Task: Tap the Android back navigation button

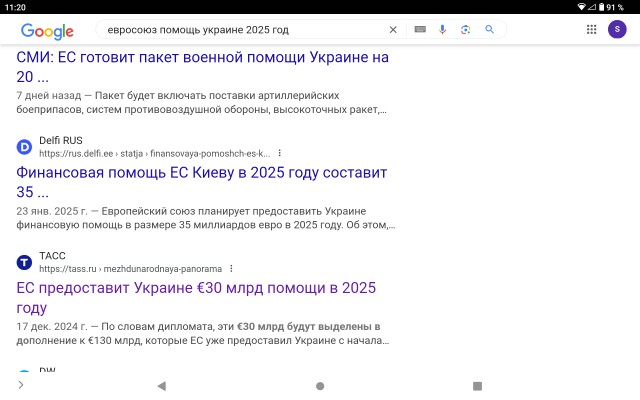Action: pyautogui.click(x=162, y=386)
